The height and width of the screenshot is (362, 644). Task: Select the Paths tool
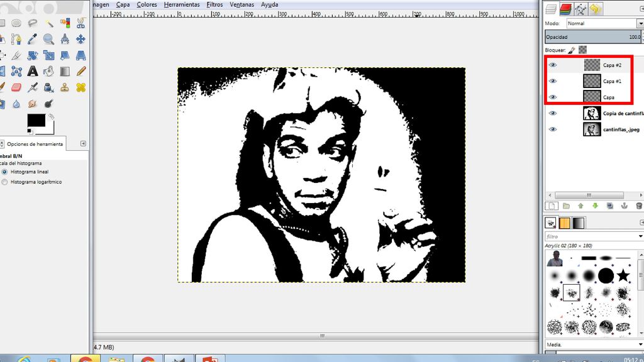pyautogui.click(x=16, y=39)
